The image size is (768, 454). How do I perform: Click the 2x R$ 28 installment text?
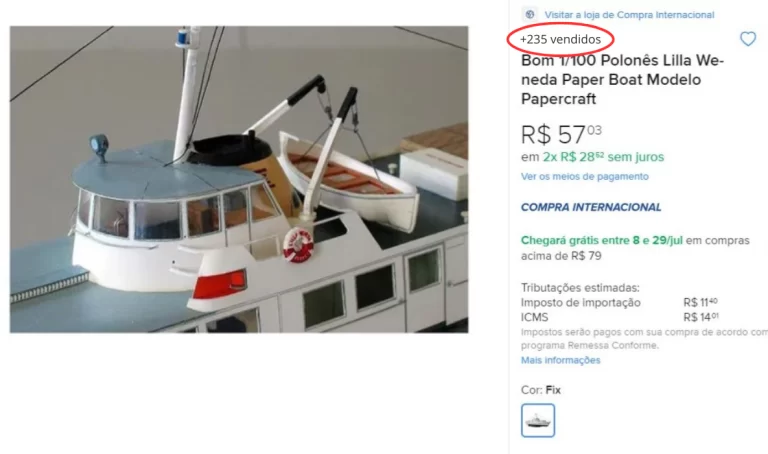tap(603, 157)
